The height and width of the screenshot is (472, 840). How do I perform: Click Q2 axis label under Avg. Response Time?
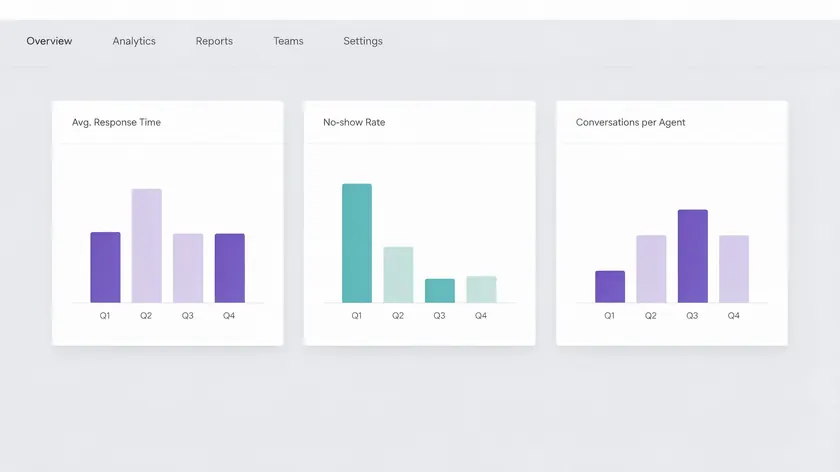(x=146, y=316)
